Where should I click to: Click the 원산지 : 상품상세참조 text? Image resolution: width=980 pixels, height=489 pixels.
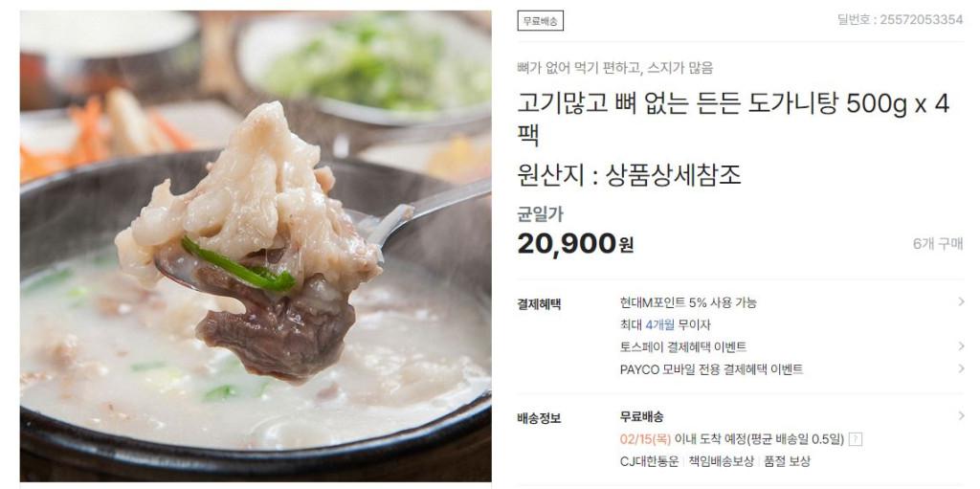pyautogui.click(x=630, y=175)
